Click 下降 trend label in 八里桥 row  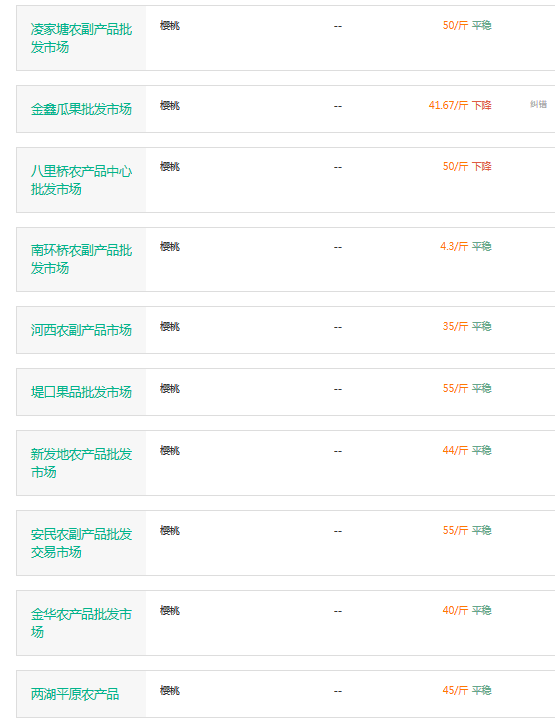[x=482, y=166]
